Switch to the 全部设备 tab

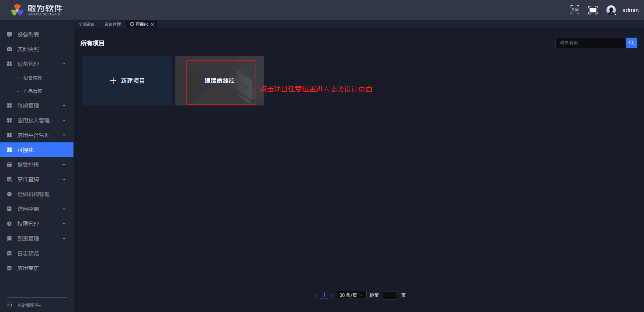87,24
